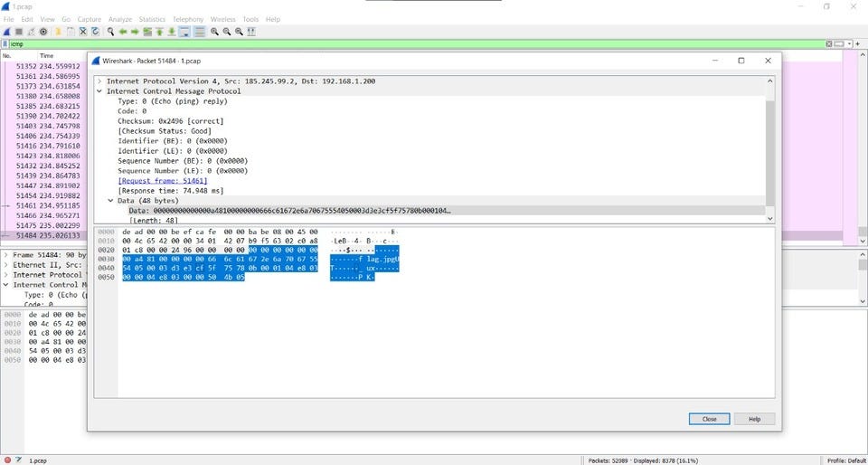Open display filter bookmarks icon
Image resolution: width=868 pixels, height=465 pixels.
(5, 43)
